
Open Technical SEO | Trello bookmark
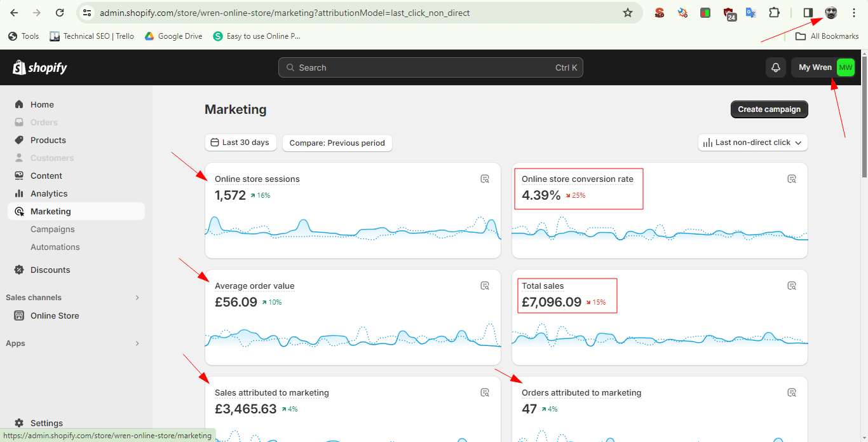click(92, 36)
